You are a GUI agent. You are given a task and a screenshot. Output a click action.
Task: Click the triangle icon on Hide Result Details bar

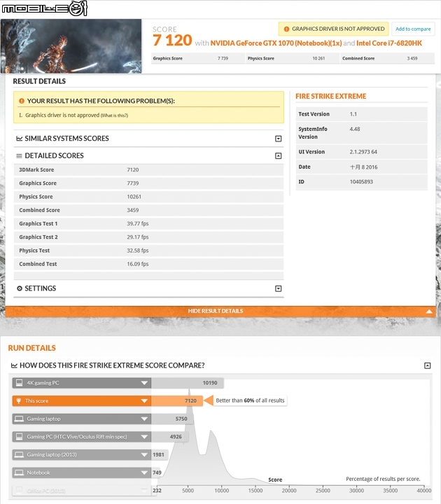(x=429, y=311)
